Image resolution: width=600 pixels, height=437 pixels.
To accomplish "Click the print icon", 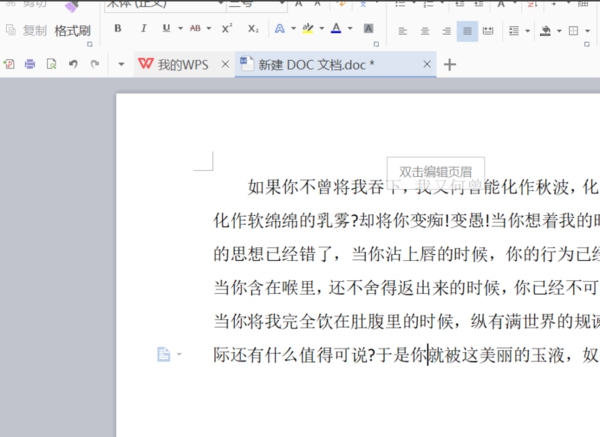I will click(x=30, y=64).
